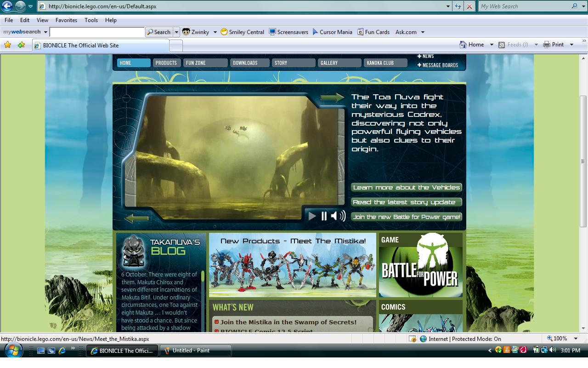
Task: Stop loading with the red X icon
Action: (x=469, y=6)
